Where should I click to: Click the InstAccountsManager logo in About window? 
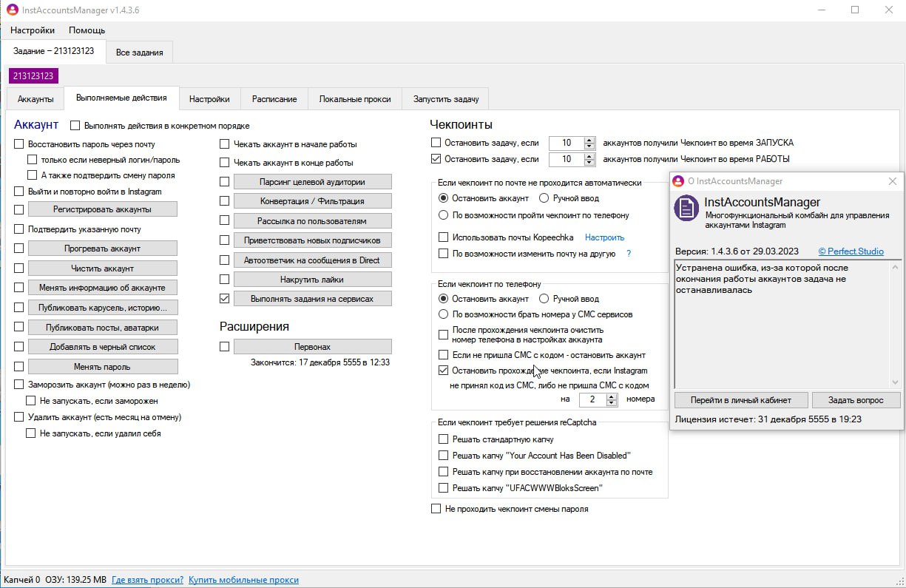click(687, 208)
